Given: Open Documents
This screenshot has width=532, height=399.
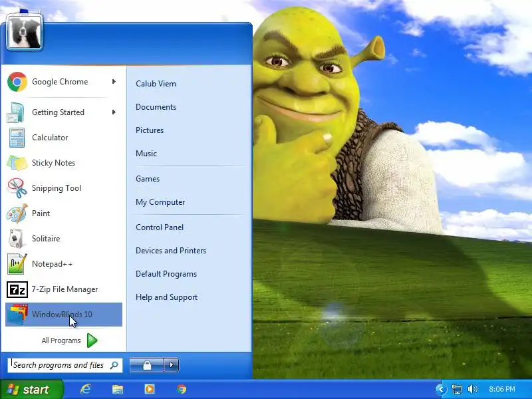Looking at the screenshot, I should pyautogui.click(x=156, y=107).
